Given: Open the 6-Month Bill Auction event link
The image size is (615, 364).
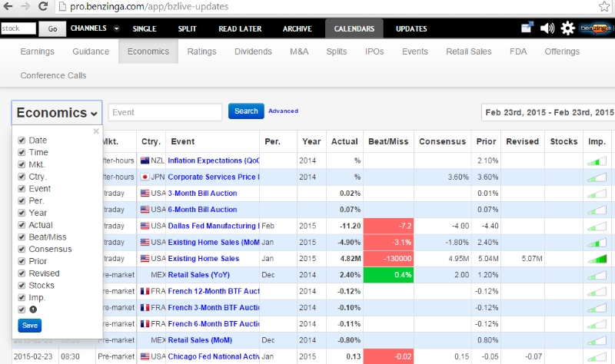Looking at the screenshot, I should tap(202, 210).
